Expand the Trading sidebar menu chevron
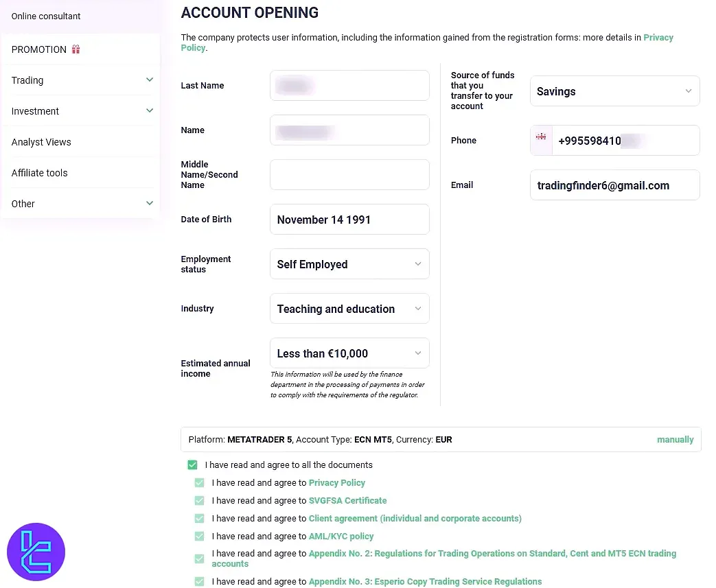The height and width of the screenshot is (588, 716). click(x=150, y=80)
